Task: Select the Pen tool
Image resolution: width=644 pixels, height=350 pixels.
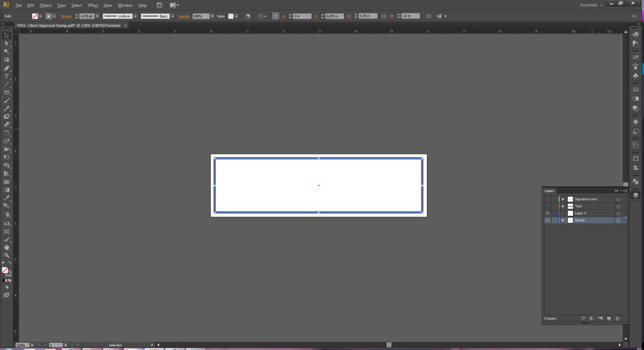Action: coord(6,68)
